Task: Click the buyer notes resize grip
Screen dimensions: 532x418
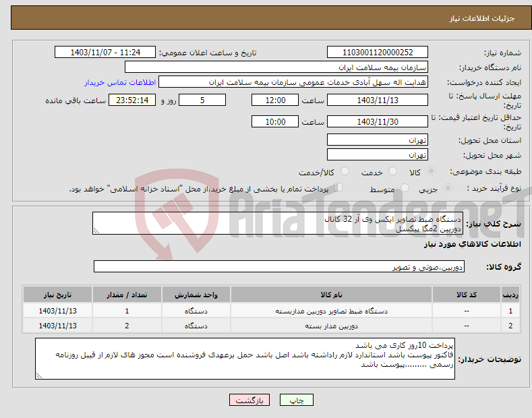Action: click(38, 376)
